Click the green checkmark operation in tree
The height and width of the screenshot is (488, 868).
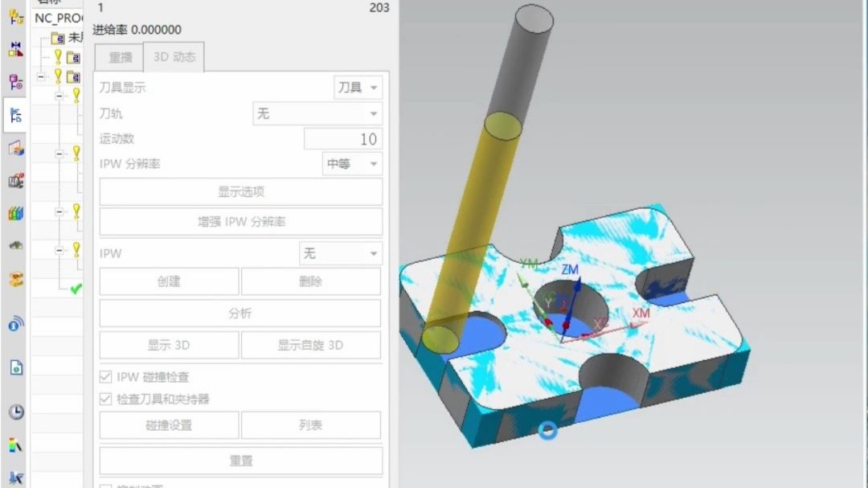tap(76, 288)
